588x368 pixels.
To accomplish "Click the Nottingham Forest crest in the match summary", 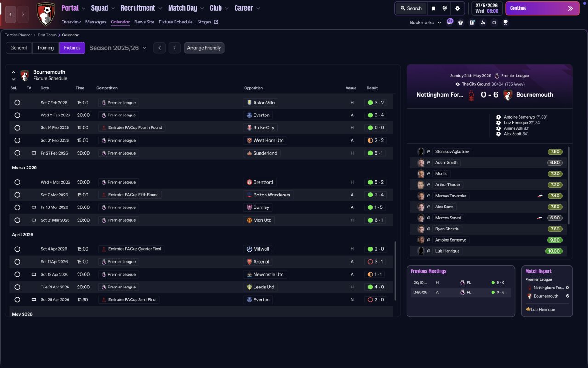I will pos(471,95).
